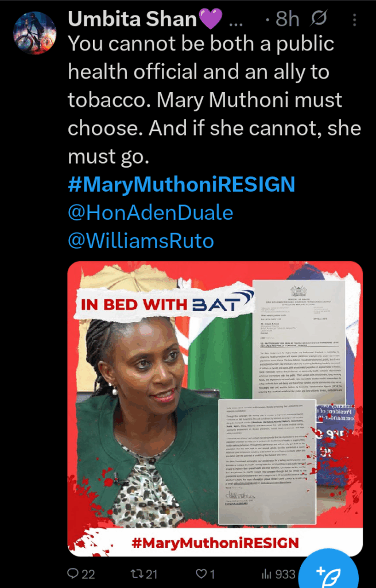Tap the reply count 22

point(88,574)
